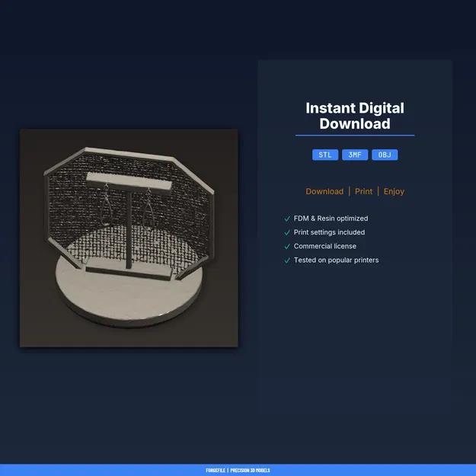Image resolution: width=476 pixels, height=476 pixels.
Task: Click the 3MF format badge
Action: pyautogui.click(x=355, y=155)
